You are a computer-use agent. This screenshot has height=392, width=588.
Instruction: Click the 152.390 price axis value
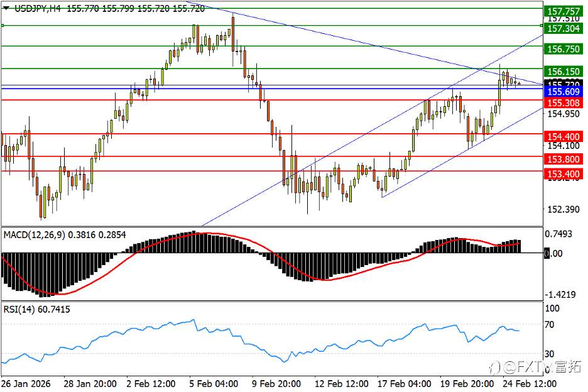(x=563, y=209)
